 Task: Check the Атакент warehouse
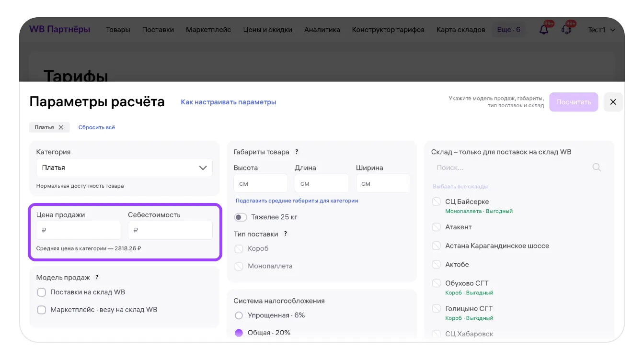(x=437, y=227)
